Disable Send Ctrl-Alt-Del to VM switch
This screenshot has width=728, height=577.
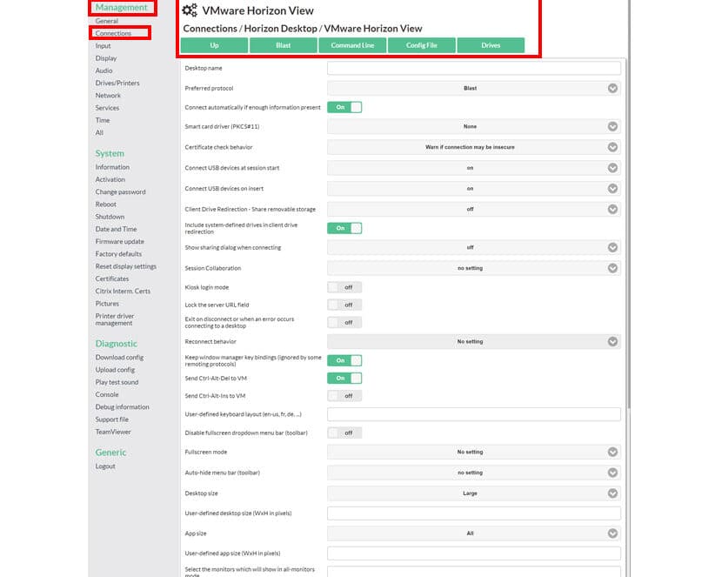pos(344,379)
